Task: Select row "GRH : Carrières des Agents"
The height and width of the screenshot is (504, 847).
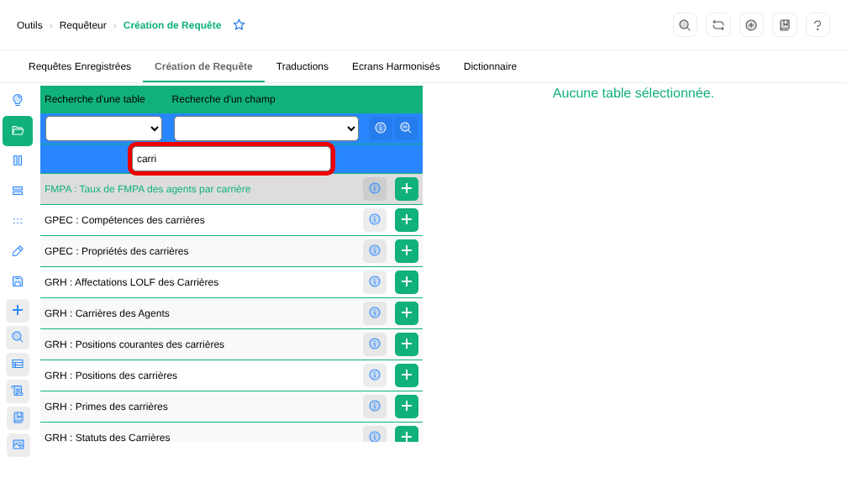Action: tap(231, 313)
